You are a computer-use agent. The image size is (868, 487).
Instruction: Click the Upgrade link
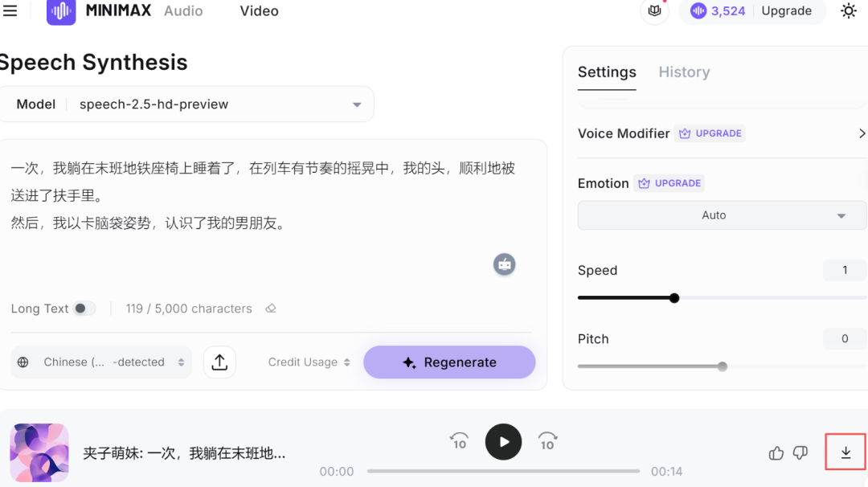click(787, 10)
